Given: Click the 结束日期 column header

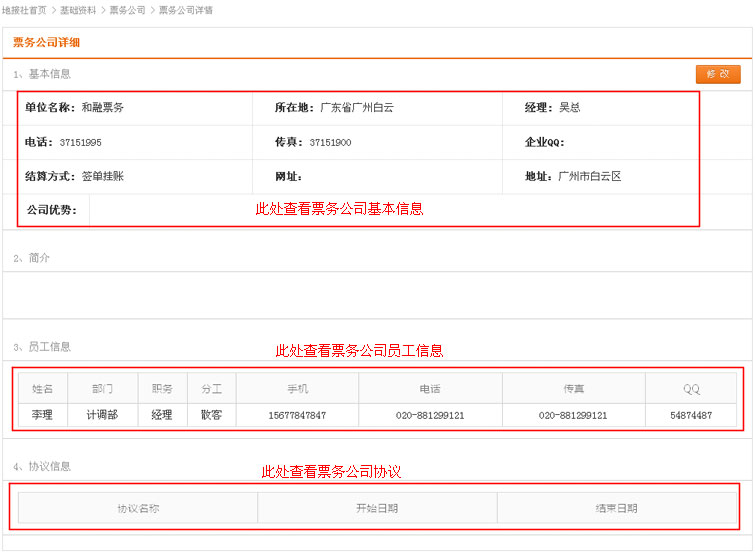Looking at the screenshot, I should coord(616,508).
